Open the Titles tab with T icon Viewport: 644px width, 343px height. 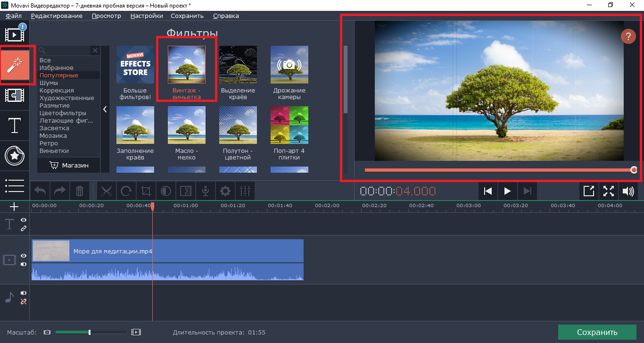[x=15, y=126]
